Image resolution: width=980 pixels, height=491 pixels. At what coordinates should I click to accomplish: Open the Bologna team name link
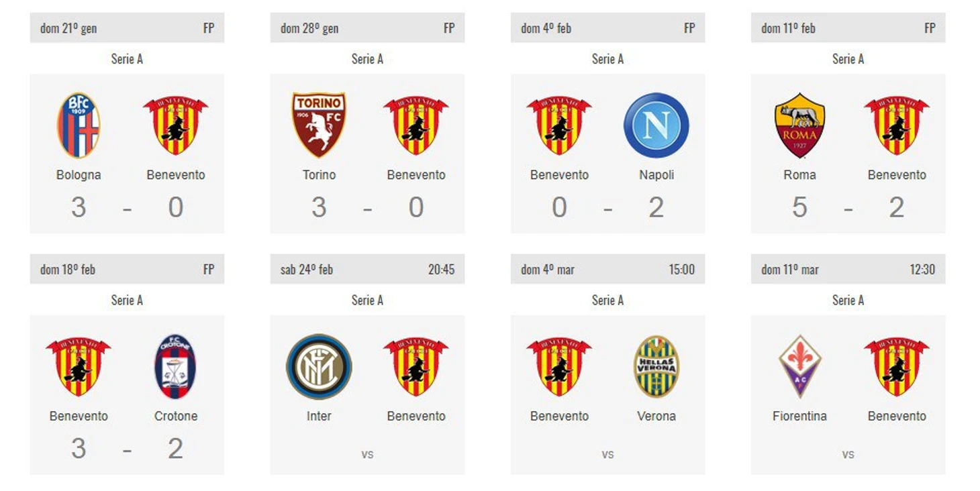point(79,175)
